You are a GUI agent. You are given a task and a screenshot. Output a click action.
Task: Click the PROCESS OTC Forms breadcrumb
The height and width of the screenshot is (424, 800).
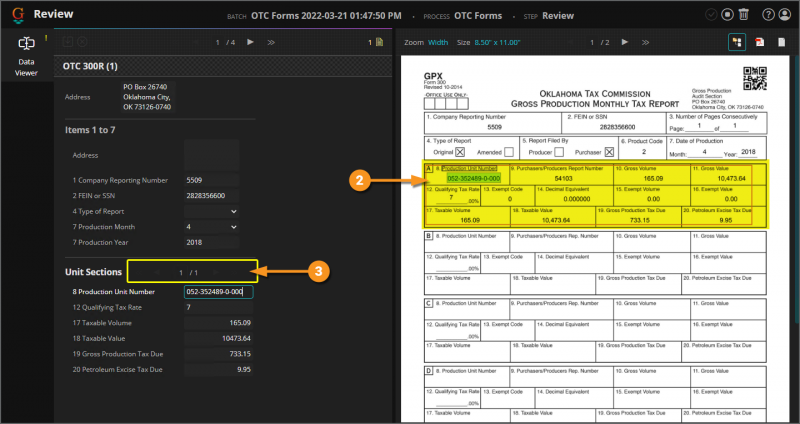pos(462,16)
